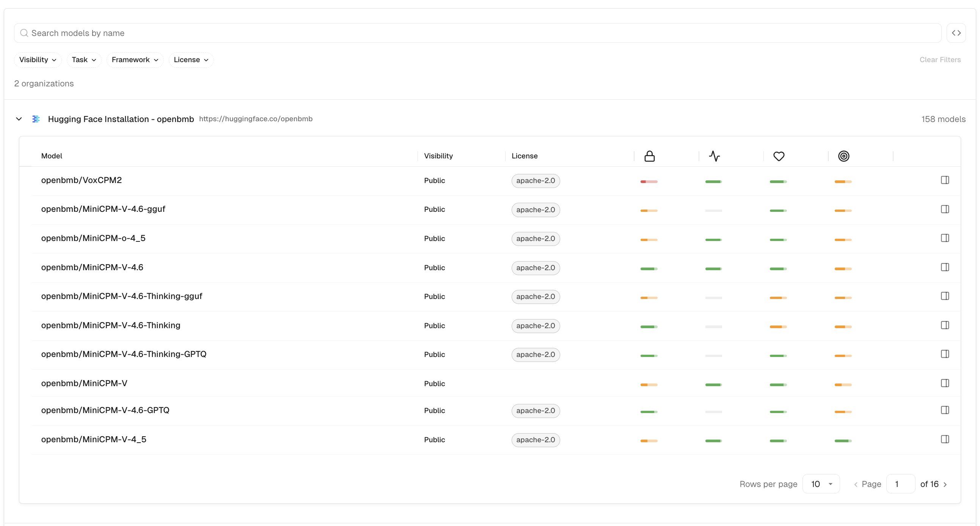Screen dimensions: 980x526
Task: Open side panel for MiniCPM-V-4.6-Thinking-gguf
Action: tap(945, 296)
